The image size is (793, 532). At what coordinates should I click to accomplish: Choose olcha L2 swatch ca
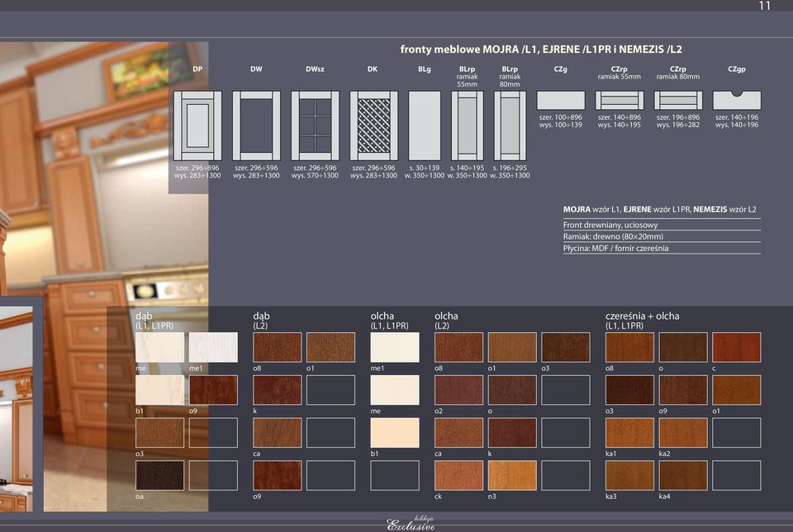coord(458,433)
